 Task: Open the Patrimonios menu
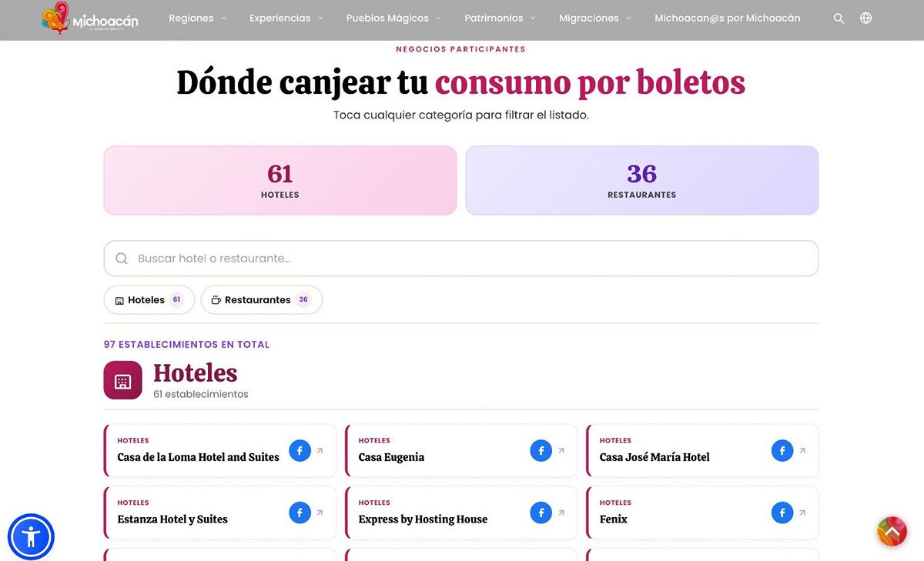pyautogui.click(x=494, y=18)
